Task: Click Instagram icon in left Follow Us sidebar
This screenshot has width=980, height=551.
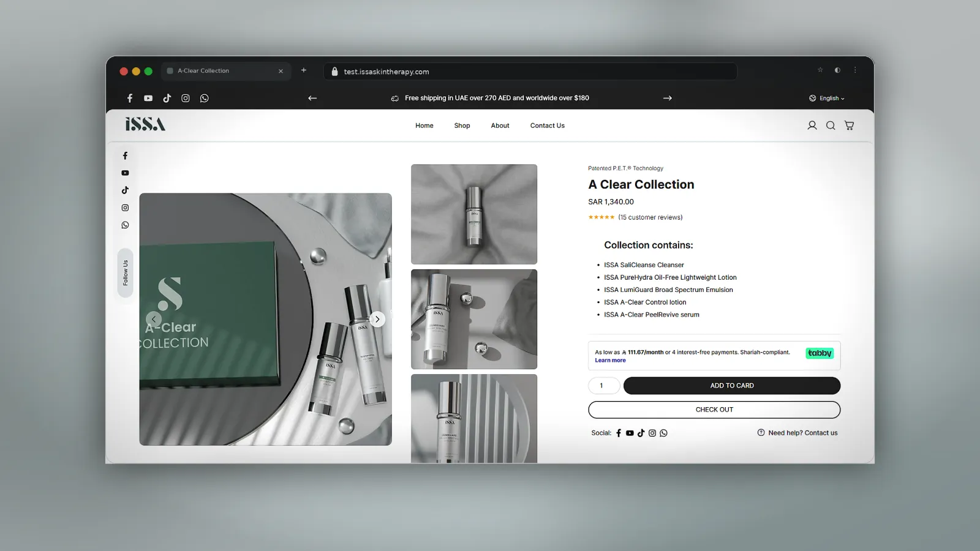Action: pos(125,208)
